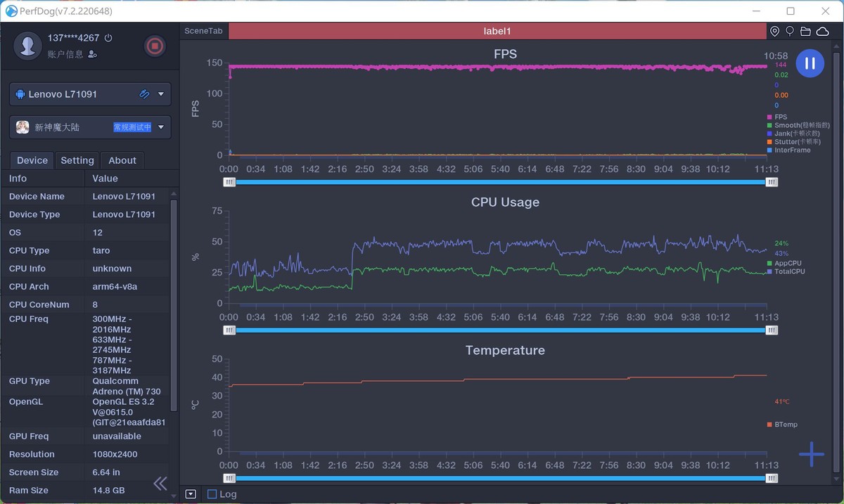Click the FPS chart left range slider handle

229,182
